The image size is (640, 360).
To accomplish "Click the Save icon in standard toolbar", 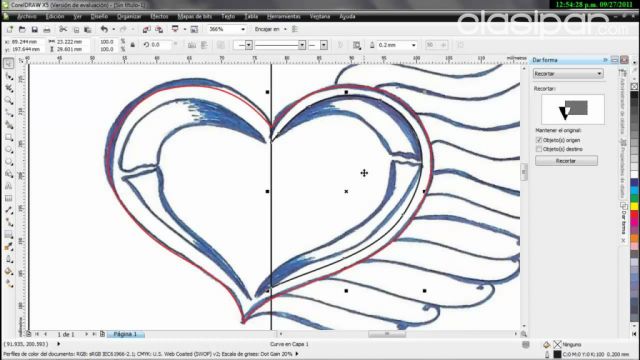I will click(x=35, y=29).
